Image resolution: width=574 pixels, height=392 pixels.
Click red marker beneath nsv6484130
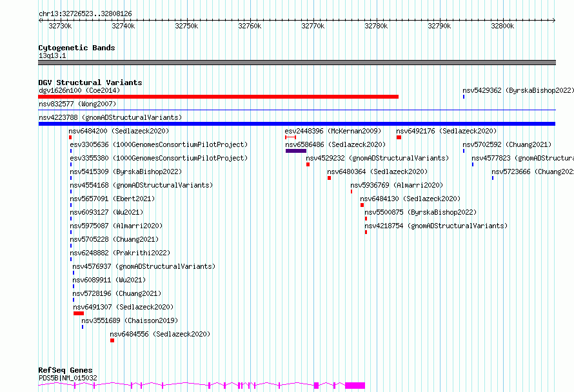pyautogui.click(x=362, y=205)
